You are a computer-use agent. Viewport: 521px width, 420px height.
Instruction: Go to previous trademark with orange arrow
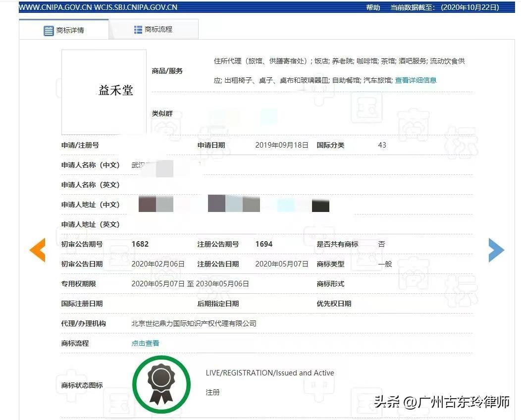coord(38,250)
